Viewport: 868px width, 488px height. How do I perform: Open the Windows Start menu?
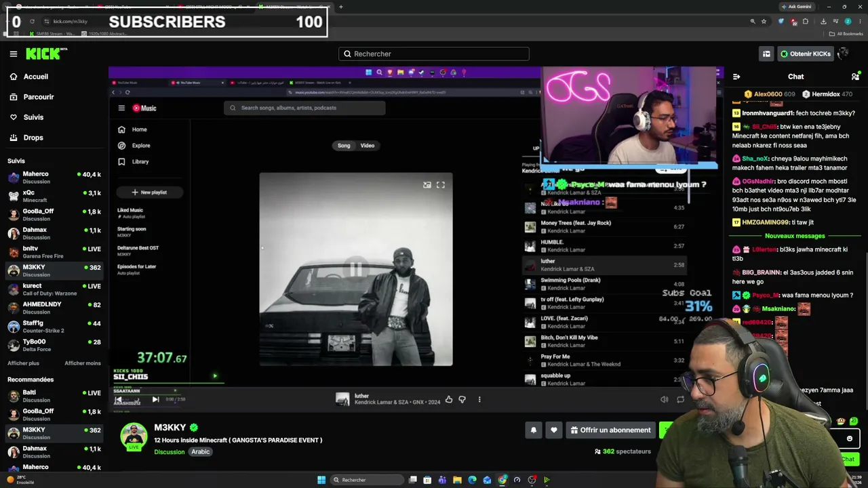[x=321, y=480]
